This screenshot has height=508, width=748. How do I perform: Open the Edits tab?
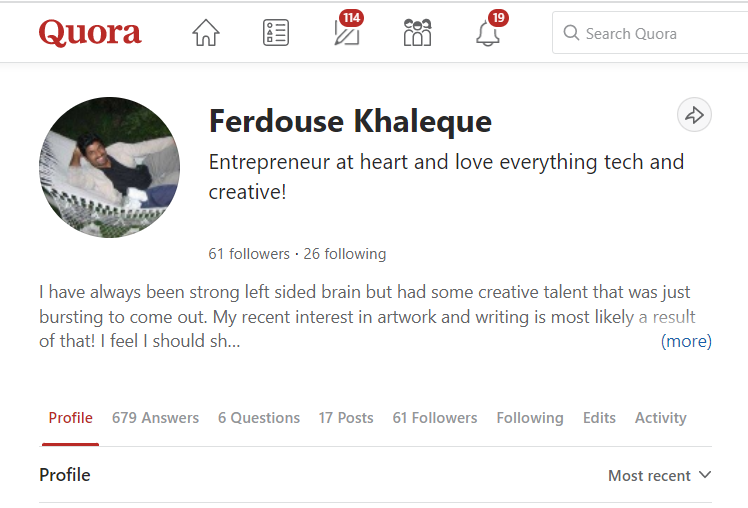pos(599,418)
